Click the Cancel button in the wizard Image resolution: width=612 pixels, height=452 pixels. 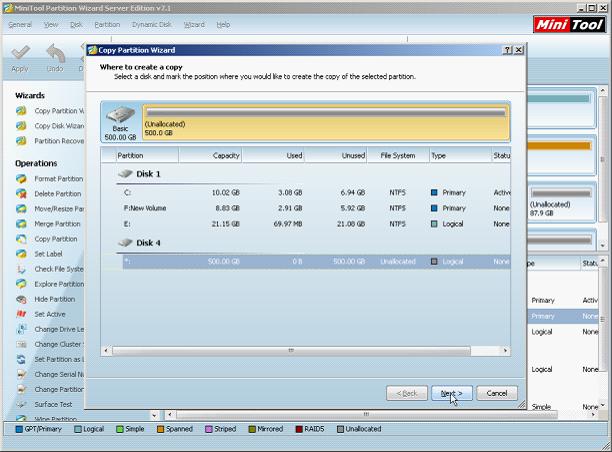(497, 393)
